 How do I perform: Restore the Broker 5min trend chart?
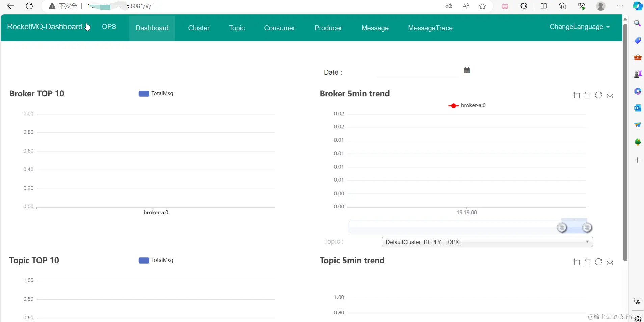pos(598,95)
